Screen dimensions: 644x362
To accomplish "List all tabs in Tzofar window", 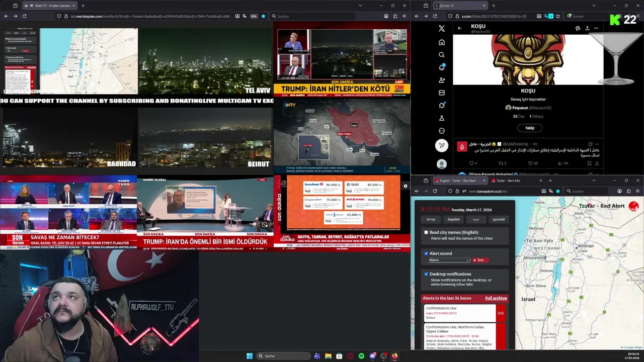I will (594, 180).
